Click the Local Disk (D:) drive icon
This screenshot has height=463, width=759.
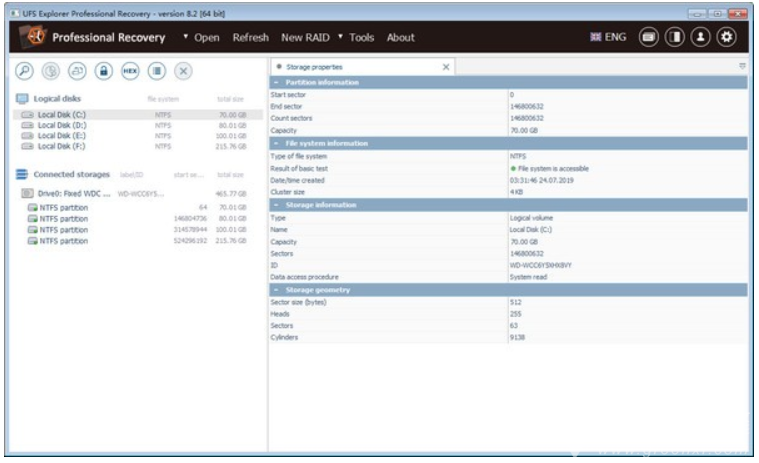tap(28, 125)
